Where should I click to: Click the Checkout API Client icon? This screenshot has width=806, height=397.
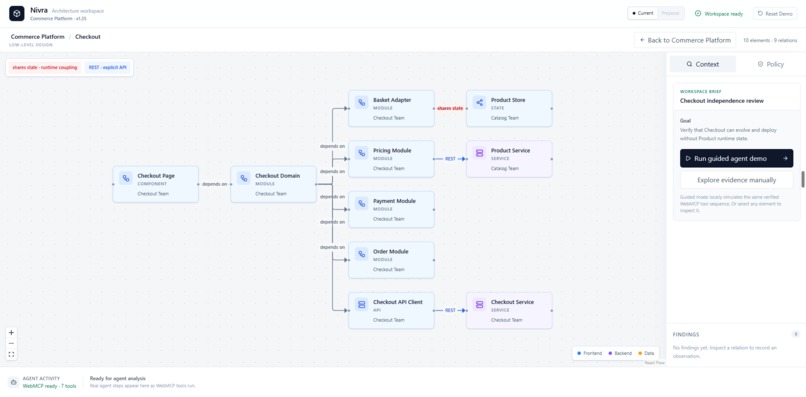[361, 304]
